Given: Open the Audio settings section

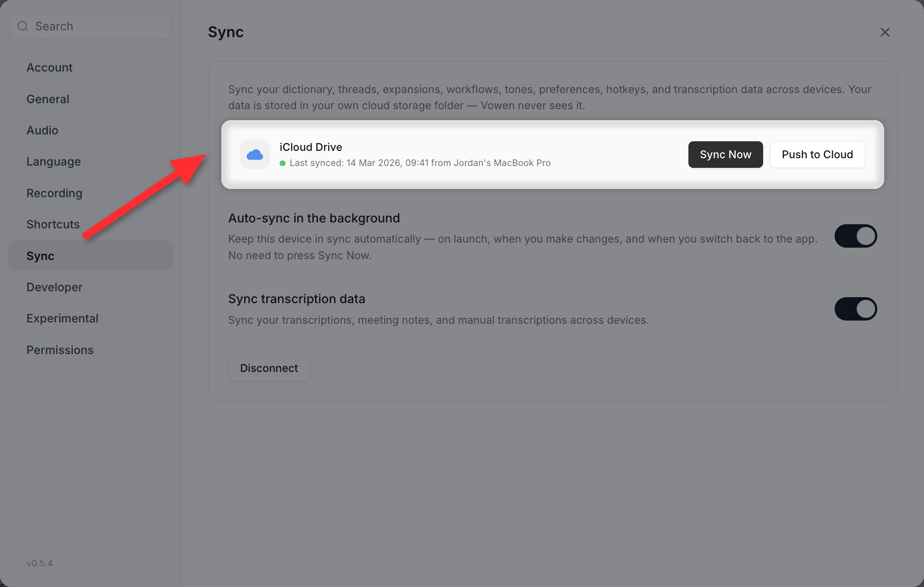Looking at the screenshot, I should click(x=90, y=130).
